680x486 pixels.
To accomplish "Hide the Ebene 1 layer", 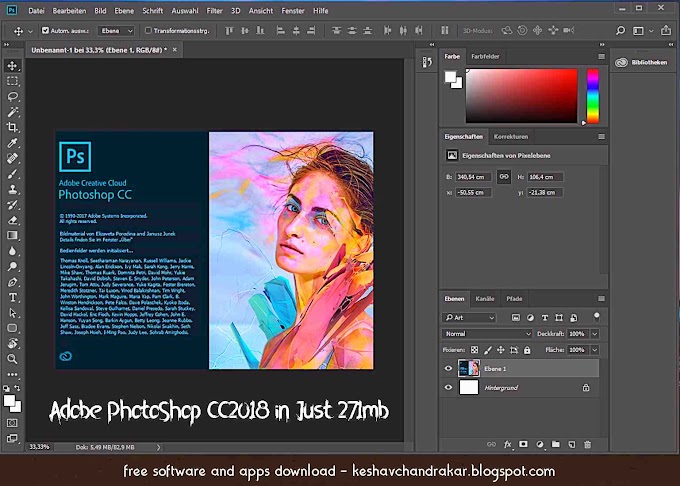I will point(448,369).
